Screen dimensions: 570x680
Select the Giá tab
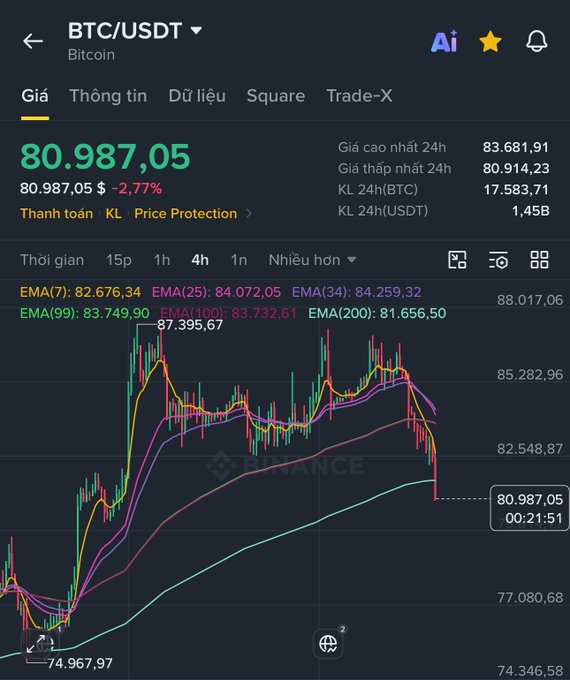[35, 96]
